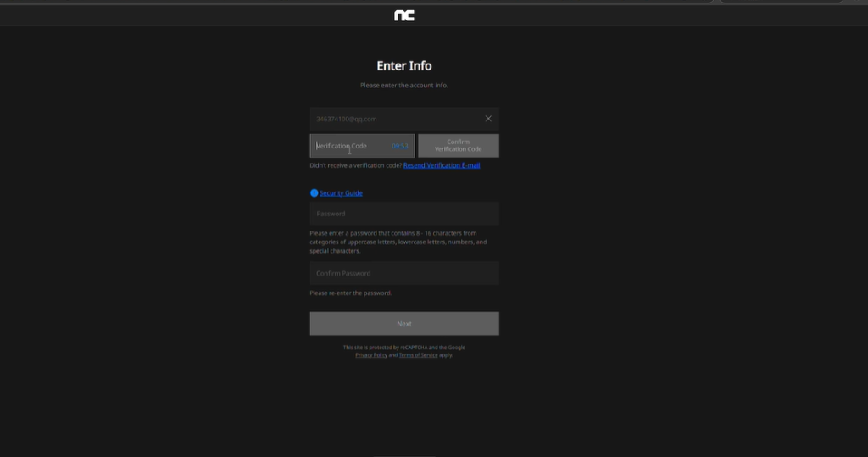
Task: Open the Terms of Service link
Action: [418, 355]
